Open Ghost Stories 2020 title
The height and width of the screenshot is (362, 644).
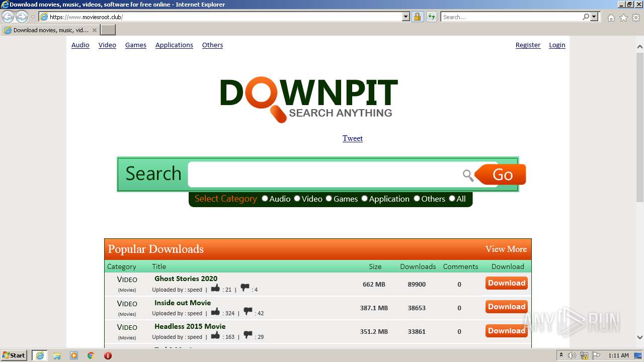point(186,279)
